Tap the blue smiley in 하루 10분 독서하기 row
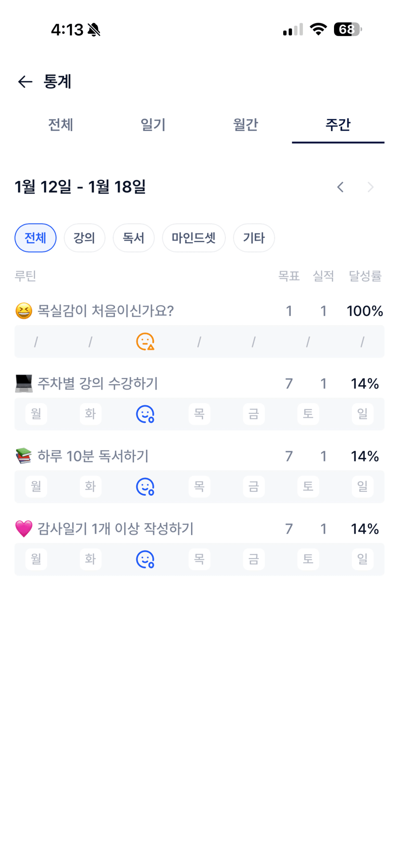 (x=145, y=487)
